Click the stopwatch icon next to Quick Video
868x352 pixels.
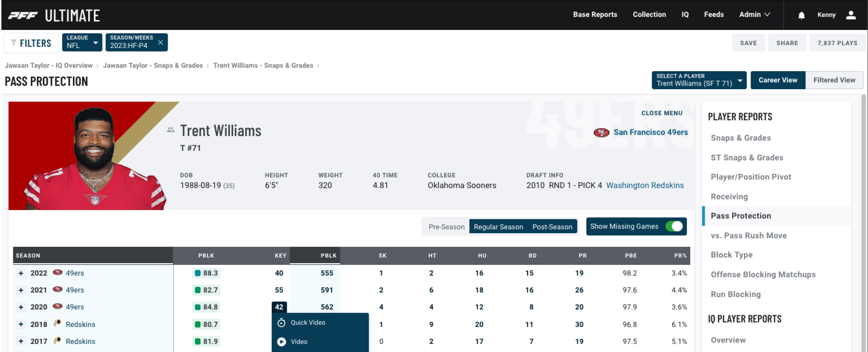[x=282, y=322]
